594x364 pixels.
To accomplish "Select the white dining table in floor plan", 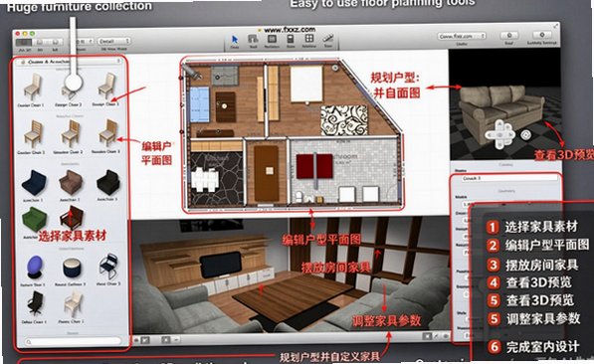I will [205, 179].
